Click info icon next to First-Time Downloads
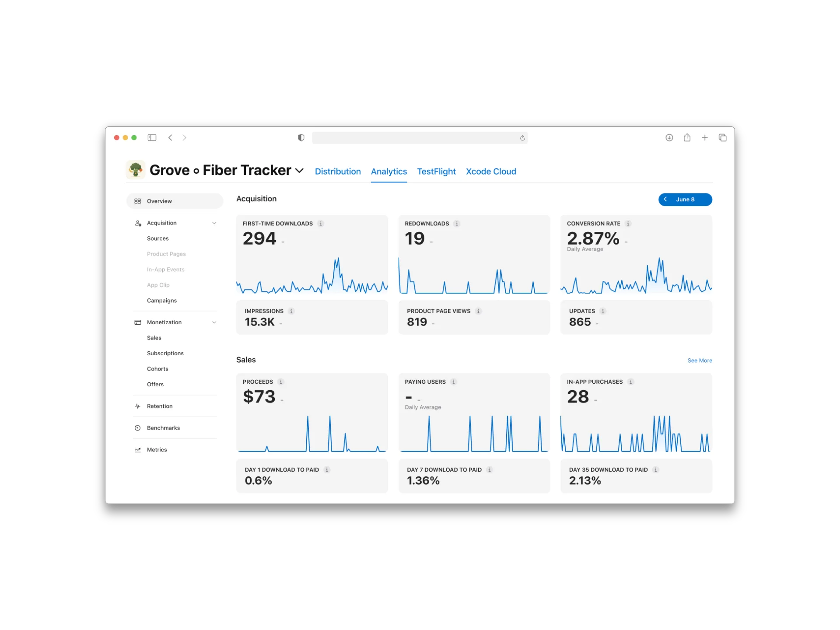 (321, 224)
